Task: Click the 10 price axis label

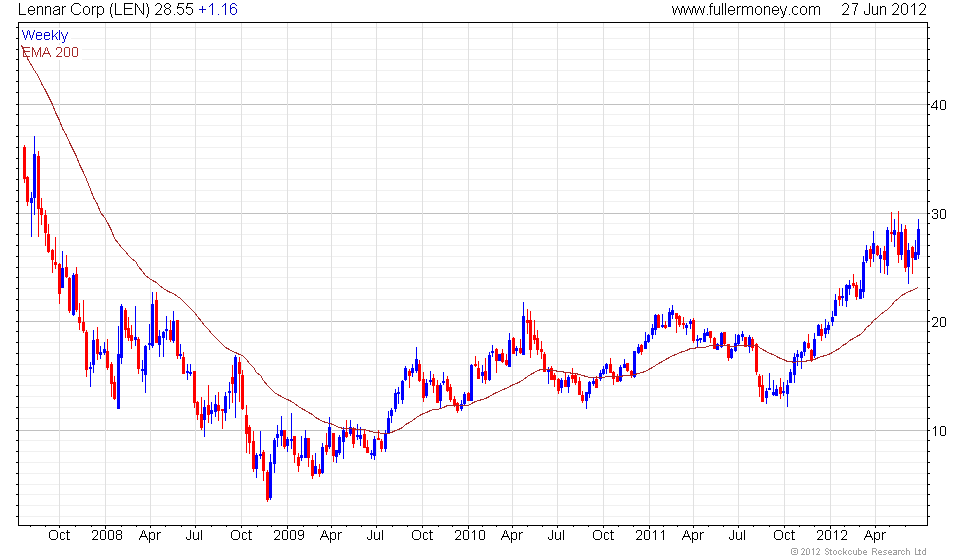Action: 939,431
